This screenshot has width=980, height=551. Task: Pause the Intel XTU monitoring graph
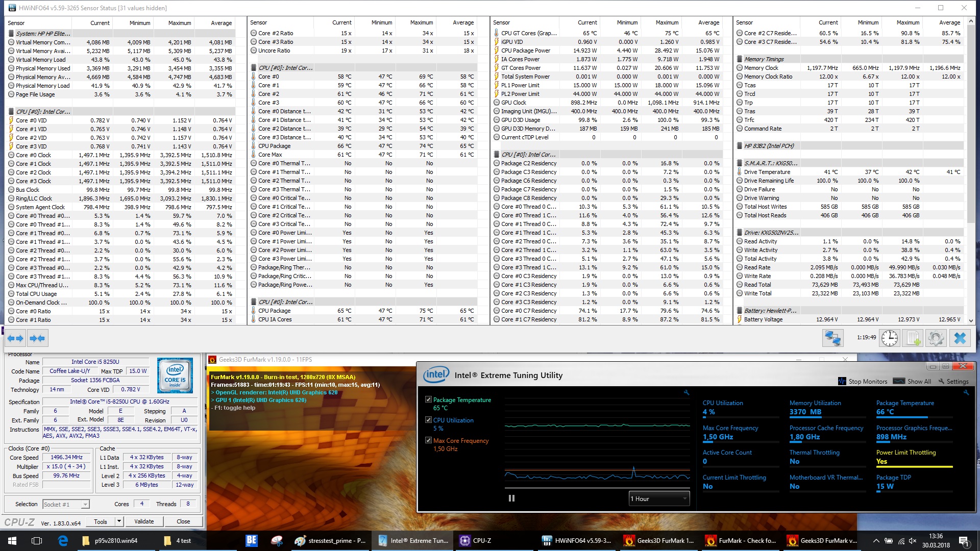coord(511,498)
